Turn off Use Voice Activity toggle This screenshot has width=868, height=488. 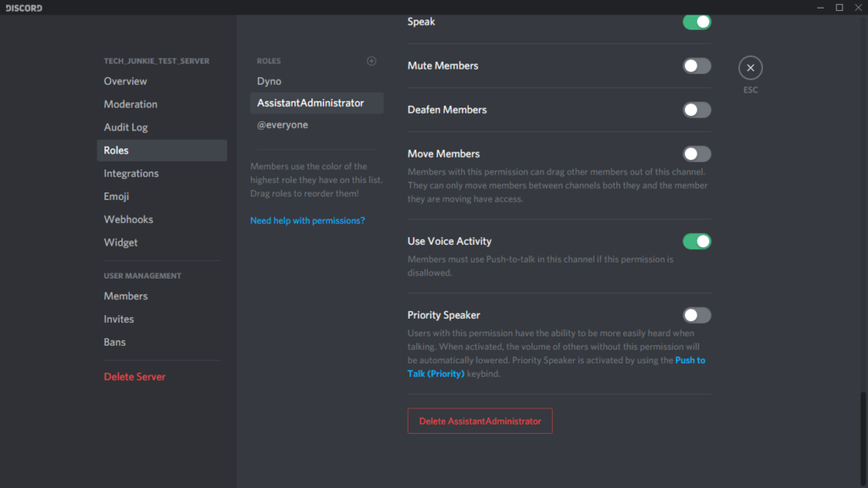pyautogui.click(x=697, y=241)
